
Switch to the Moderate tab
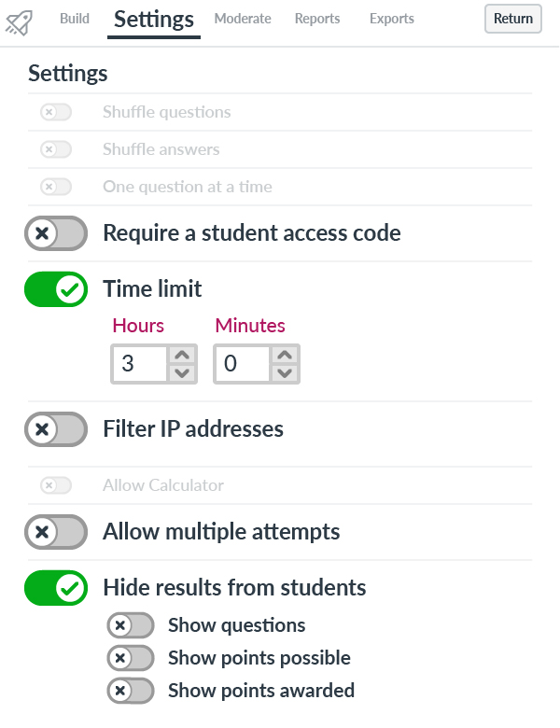point(243,19)
